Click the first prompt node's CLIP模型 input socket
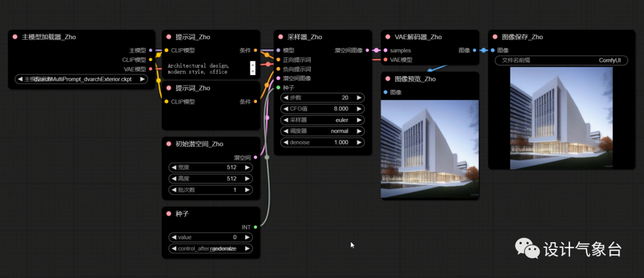 166,51
